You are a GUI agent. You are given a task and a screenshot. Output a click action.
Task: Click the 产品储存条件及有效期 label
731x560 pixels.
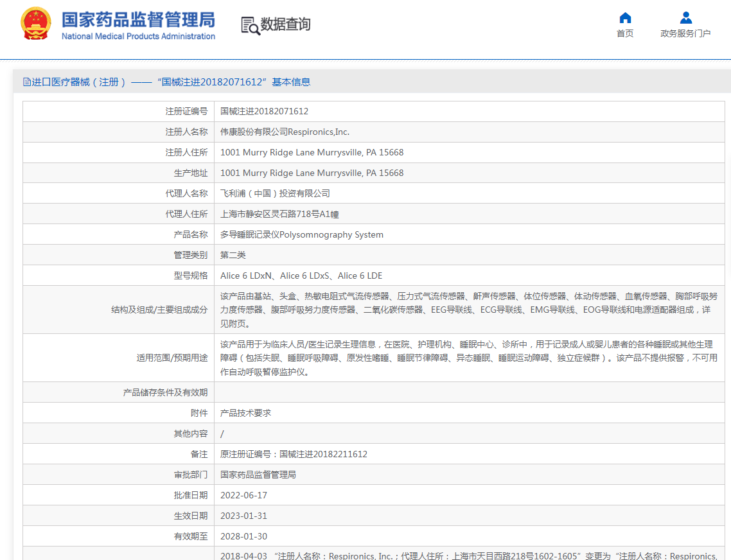[x=166, y=392]
